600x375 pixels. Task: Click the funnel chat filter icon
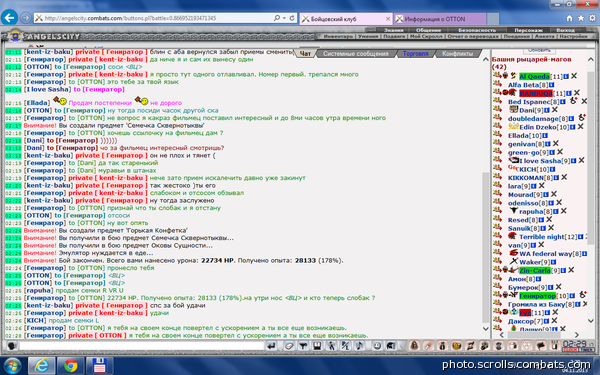(303, 346)
